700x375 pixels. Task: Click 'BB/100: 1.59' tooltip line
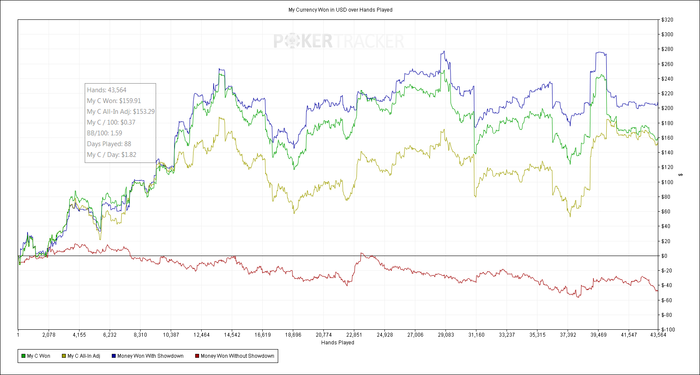click(104, 133)
